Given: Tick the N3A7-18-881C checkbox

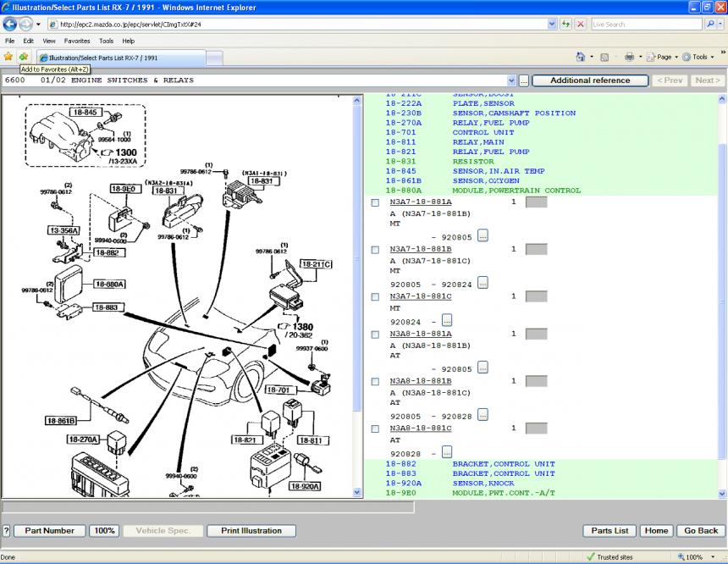Looking at the screenshot, I should (x=375, y=297).
